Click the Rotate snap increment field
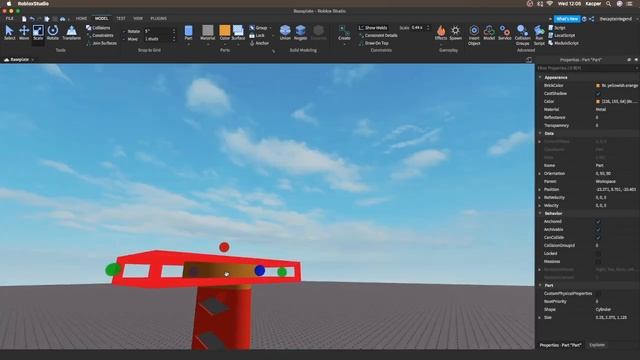The image size is (640, 360). [158, 31]
